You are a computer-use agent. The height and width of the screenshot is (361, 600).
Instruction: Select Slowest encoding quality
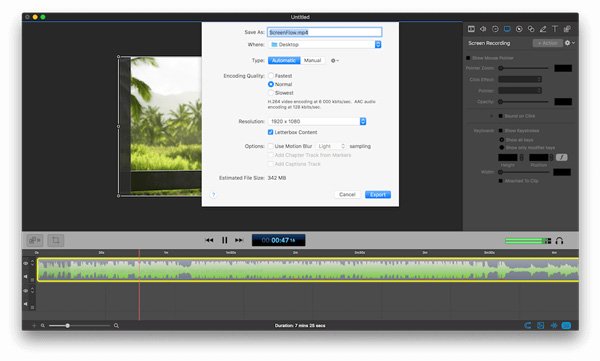pyautogui.click(x=271, y=93)
